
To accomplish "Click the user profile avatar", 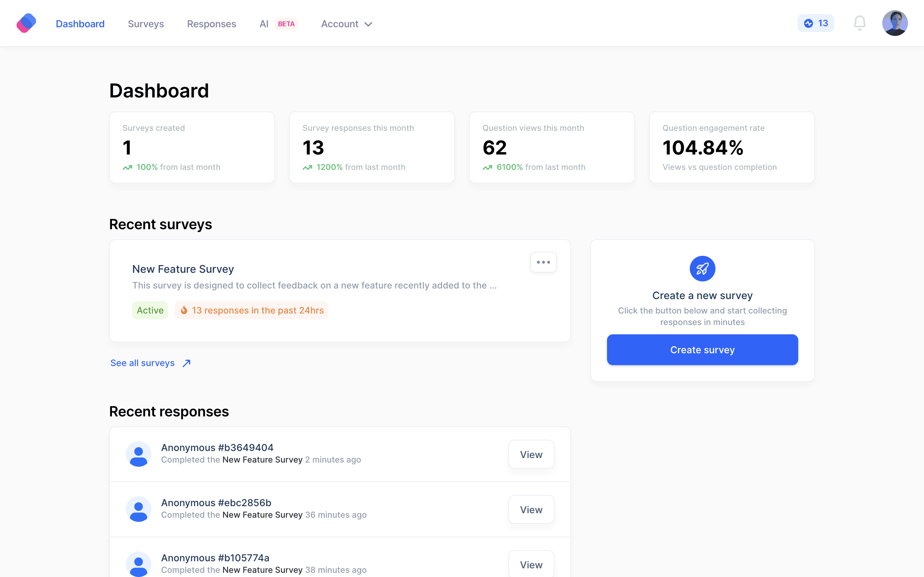I will 894,23.
